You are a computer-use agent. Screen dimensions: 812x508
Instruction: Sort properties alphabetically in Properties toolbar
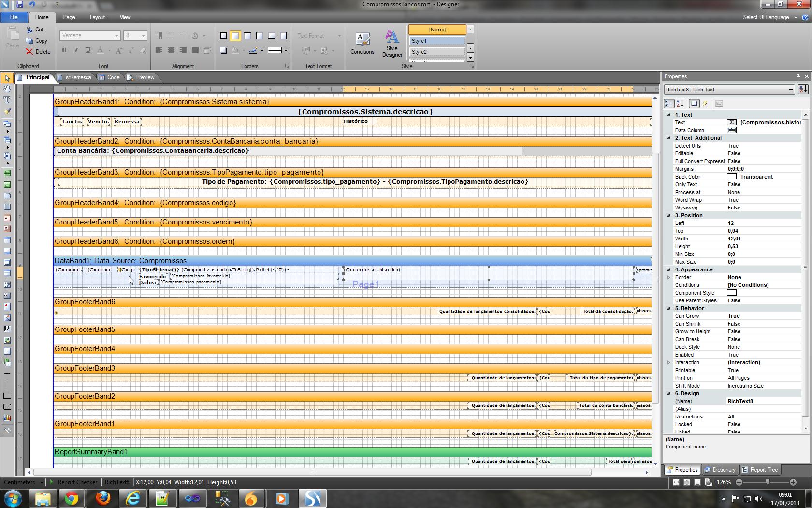(680, 104)
